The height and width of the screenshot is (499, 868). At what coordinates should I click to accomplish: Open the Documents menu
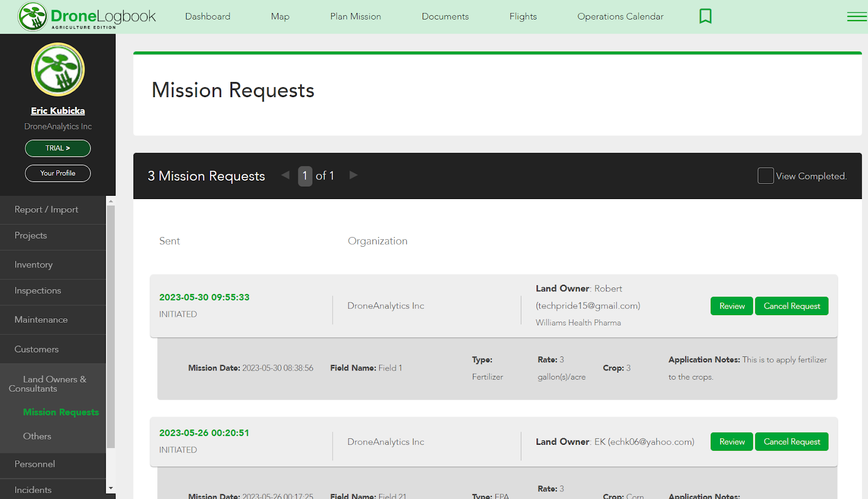[445, 16]
